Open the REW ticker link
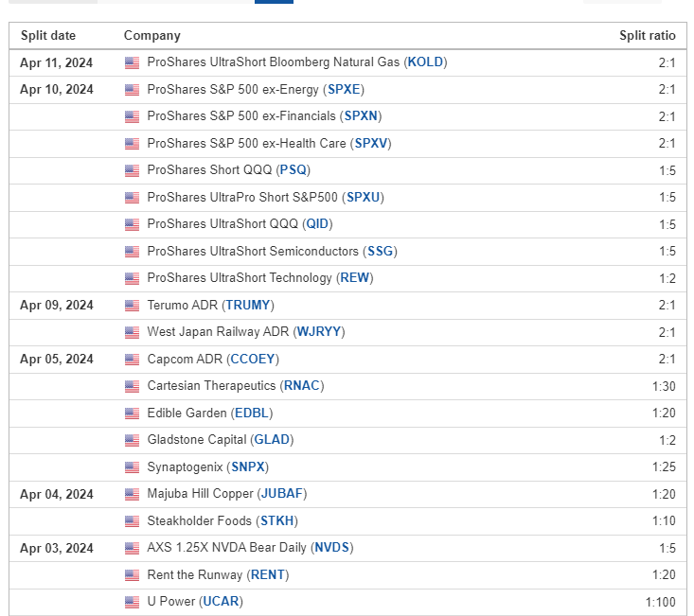This screenshot has height=616, width=694. pyautogui.click(x=354, y=277)
